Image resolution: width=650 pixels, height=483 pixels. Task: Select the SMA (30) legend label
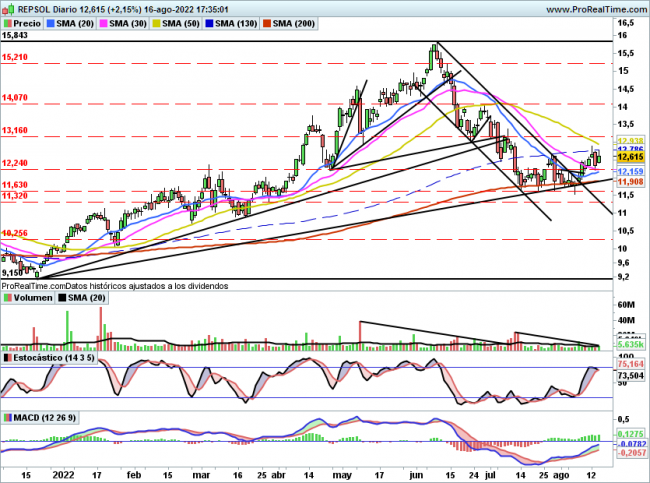click(127, 21)
